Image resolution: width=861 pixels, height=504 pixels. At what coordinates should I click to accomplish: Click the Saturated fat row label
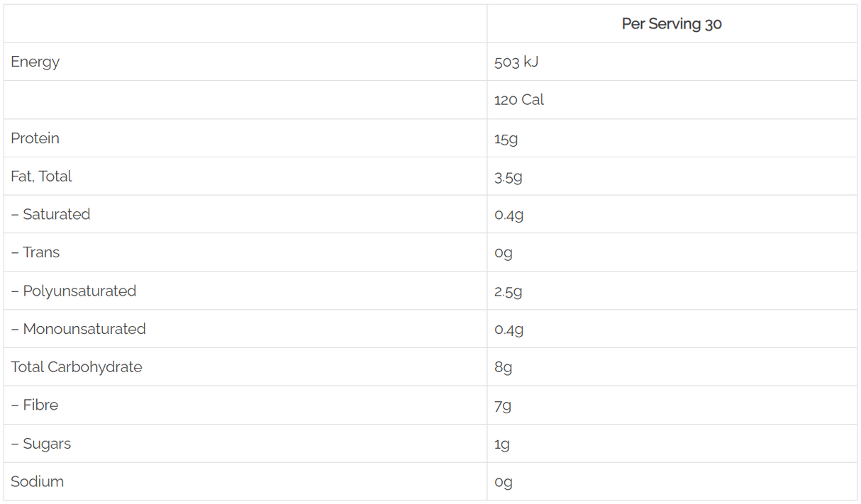(x=51, y=214)
